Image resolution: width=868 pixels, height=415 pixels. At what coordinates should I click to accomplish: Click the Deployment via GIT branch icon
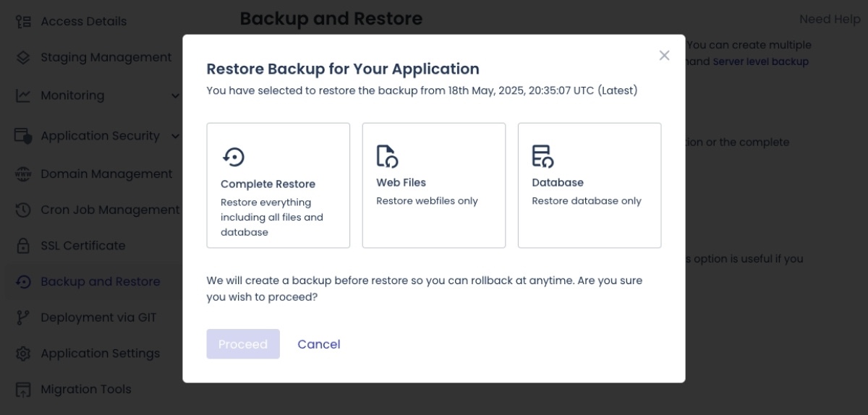[x=23, y=317]
